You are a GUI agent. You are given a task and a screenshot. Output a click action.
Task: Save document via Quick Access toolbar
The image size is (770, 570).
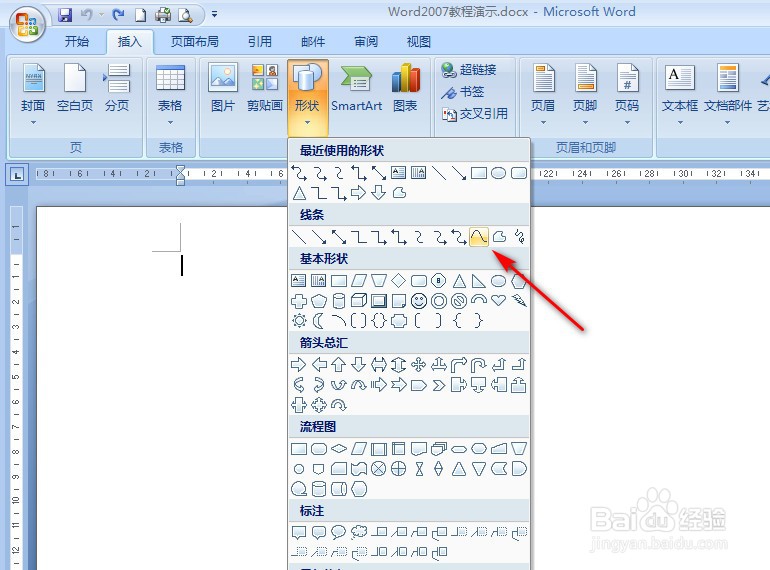[x=65, y=14]
